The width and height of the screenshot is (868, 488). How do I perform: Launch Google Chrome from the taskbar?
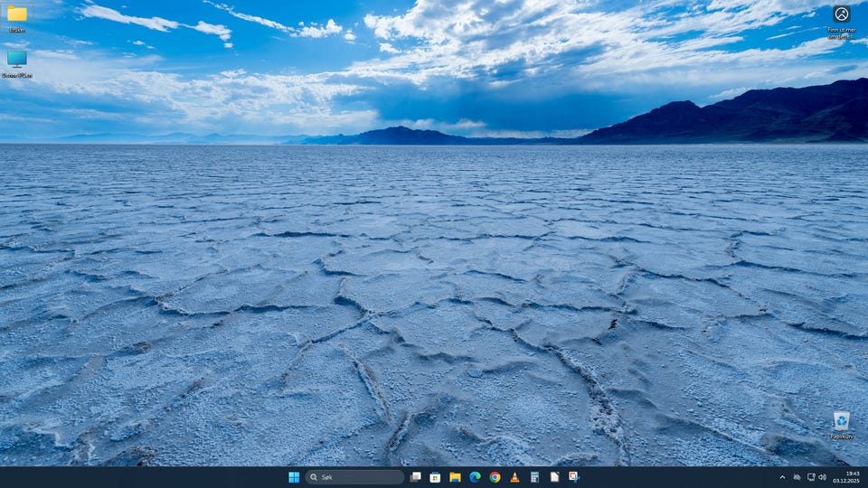495,477
